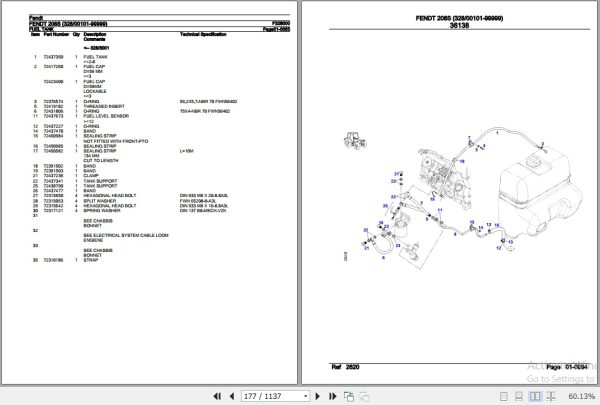
Task: Click the Part Number column header
Action: point(56,34)
